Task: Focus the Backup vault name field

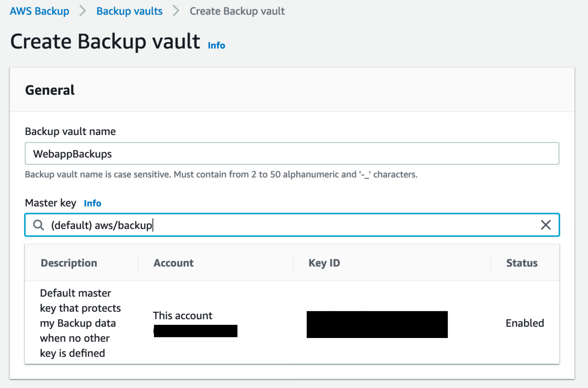Action: [x=292, y=153]
